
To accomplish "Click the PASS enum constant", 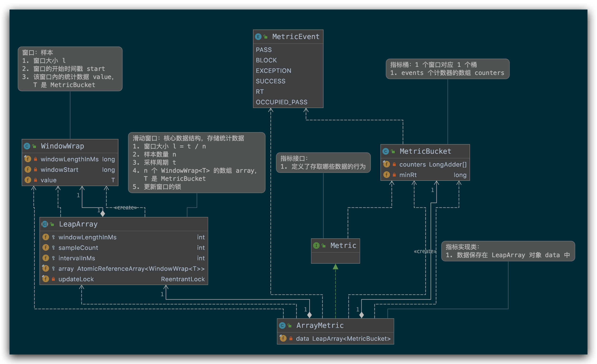I will pos(264,50).
